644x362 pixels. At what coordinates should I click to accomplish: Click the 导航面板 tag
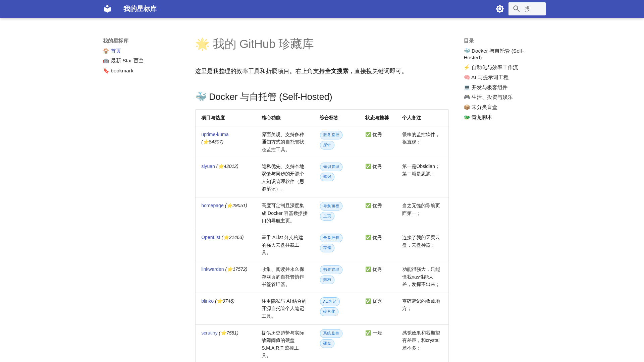331,206
